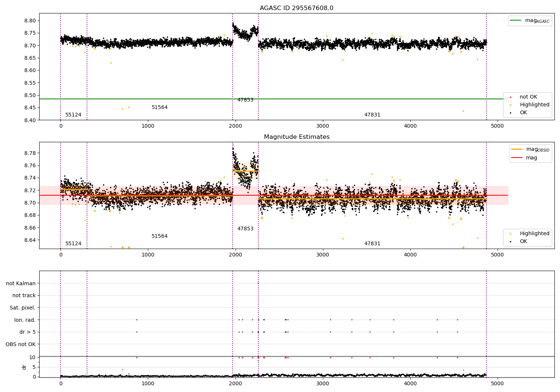Click the 8.78 y-axis tick in middle plot
The width and height of the screenshot is (560, 392).
pos(30,153)
